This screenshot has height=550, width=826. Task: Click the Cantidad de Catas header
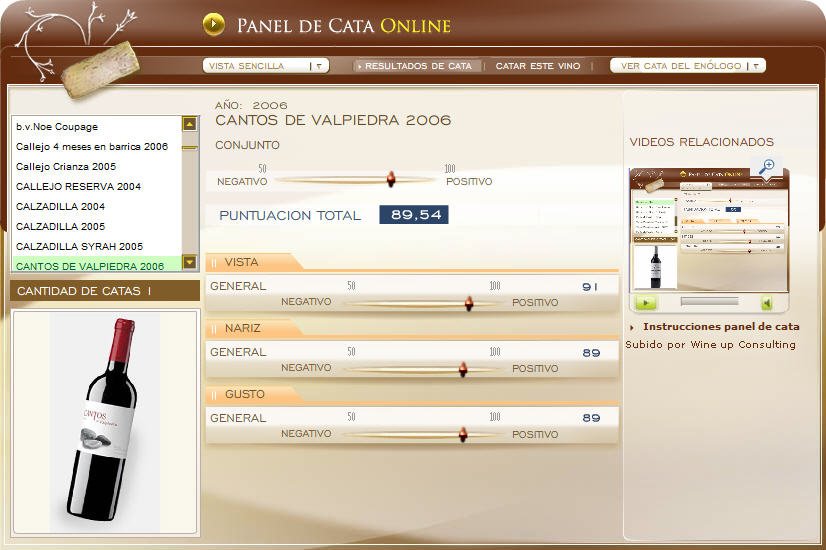click(x=104, y=291)
